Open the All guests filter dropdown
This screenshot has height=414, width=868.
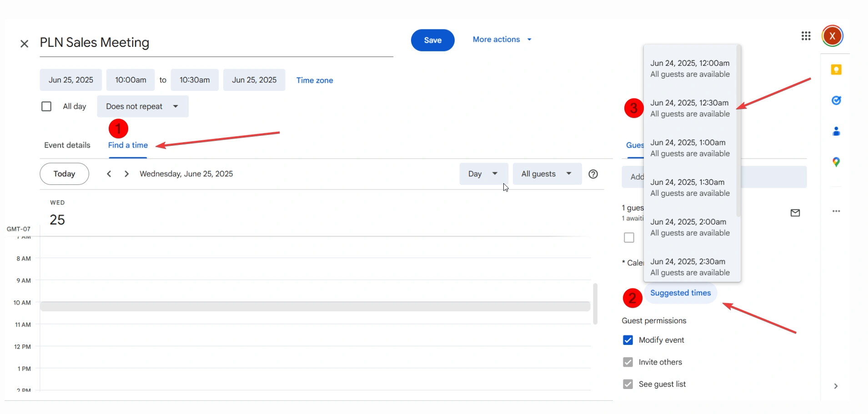(x=547, y=174)
